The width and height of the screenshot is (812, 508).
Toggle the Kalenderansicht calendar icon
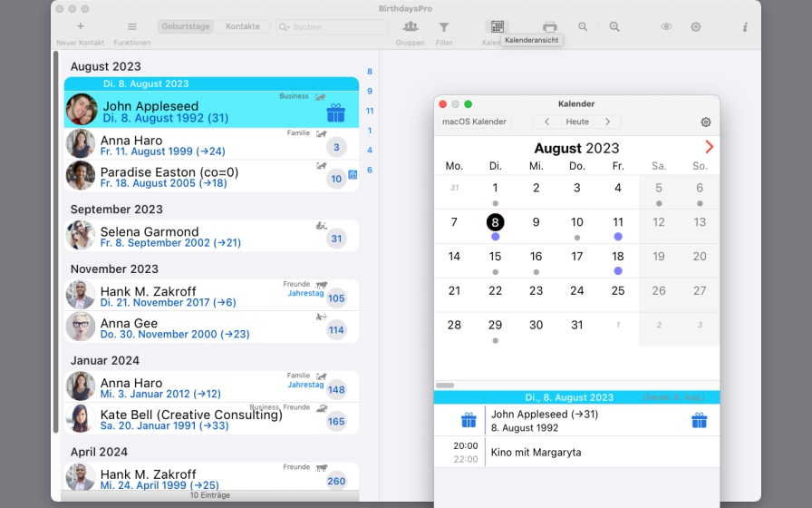tap(498, 26)
